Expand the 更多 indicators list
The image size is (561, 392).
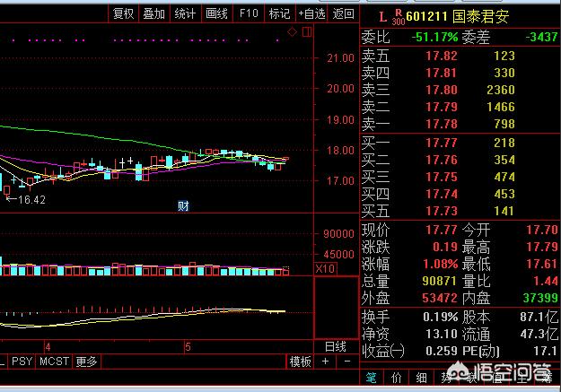coord(86,362)
